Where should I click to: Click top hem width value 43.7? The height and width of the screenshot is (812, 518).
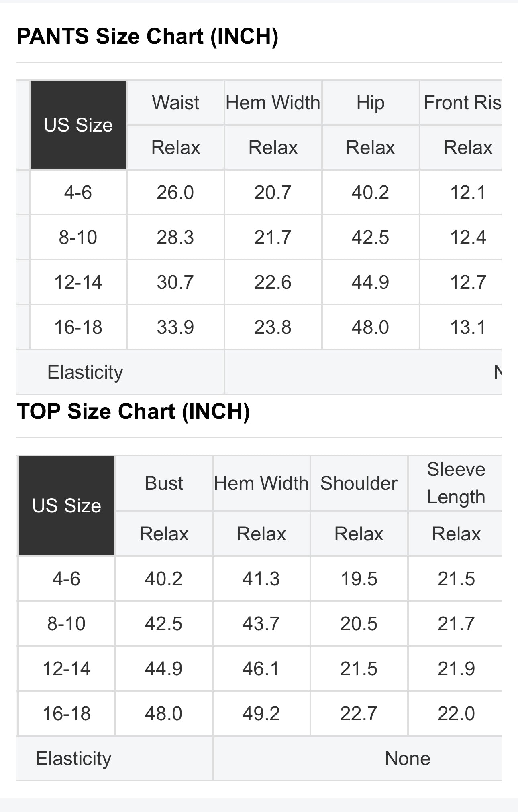pos(261,624)
